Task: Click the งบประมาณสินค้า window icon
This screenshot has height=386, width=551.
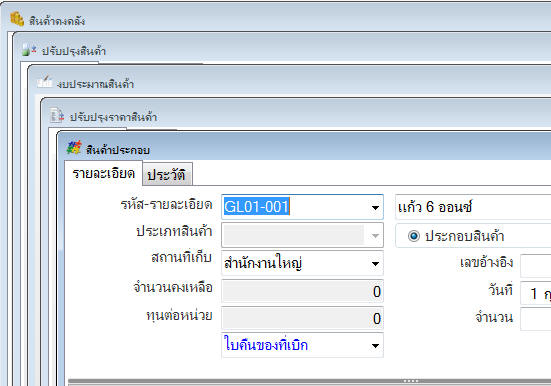Action: point(45,82)
